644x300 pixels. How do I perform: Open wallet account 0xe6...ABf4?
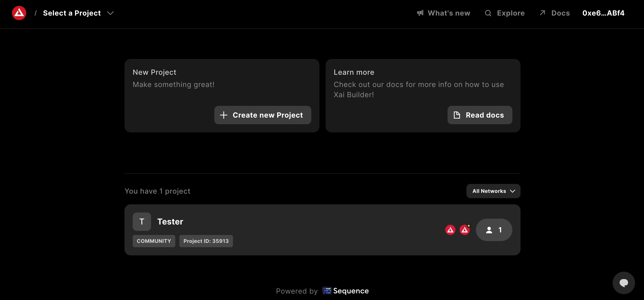(x=603, y=13)
